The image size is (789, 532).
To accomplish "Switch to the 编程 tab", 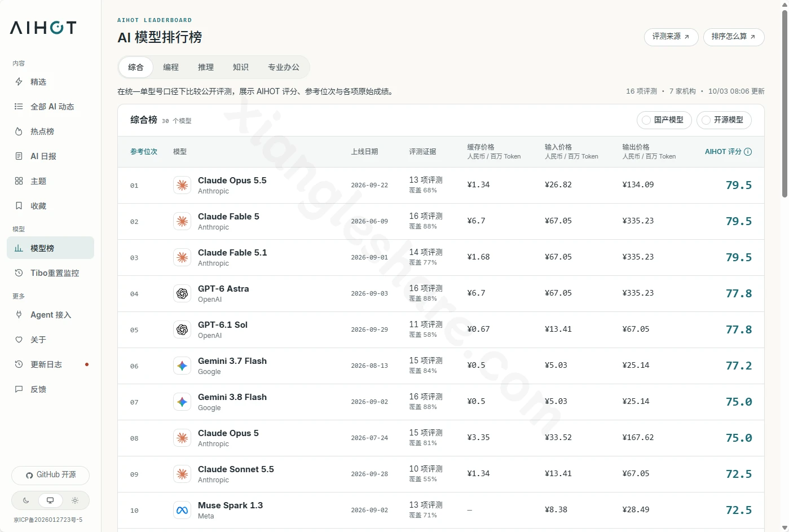I will [x=171, y=67].
